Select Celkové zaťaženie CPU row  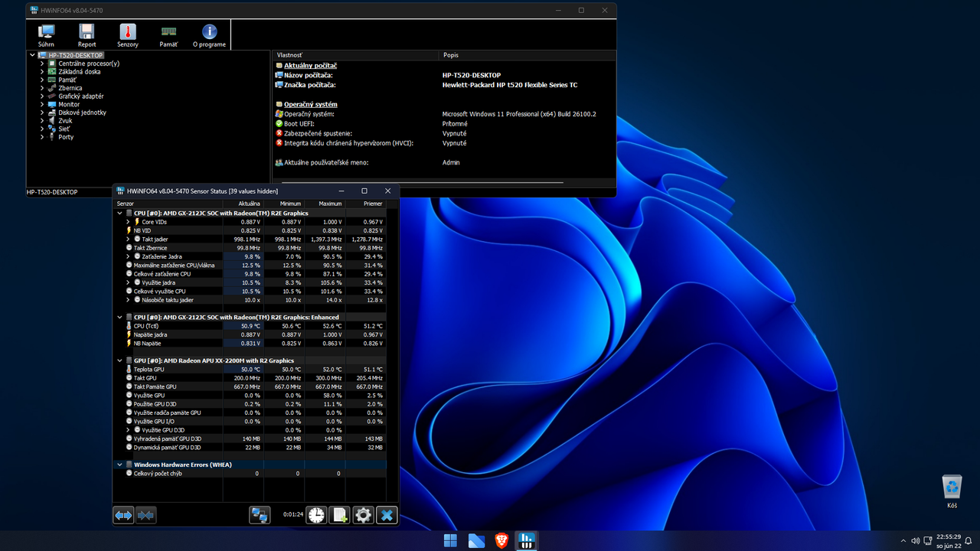click(251, 274)
